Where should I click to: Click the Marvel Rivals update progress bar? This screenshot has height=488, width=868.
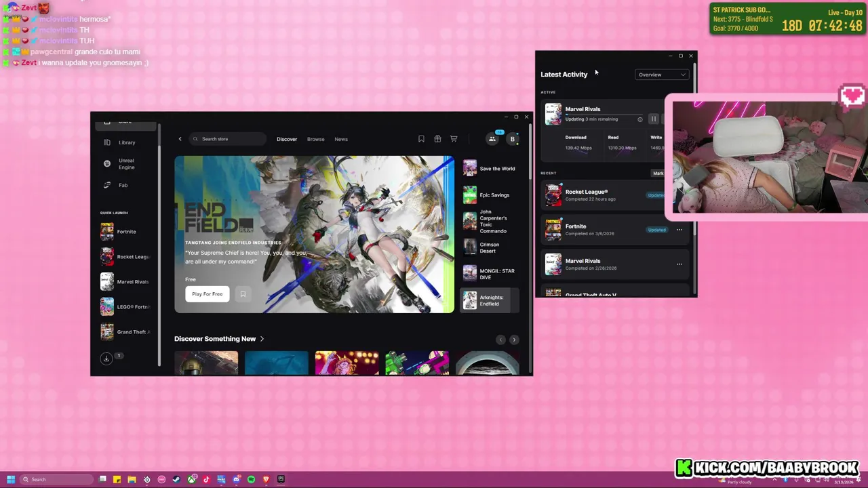pos(604,115)
